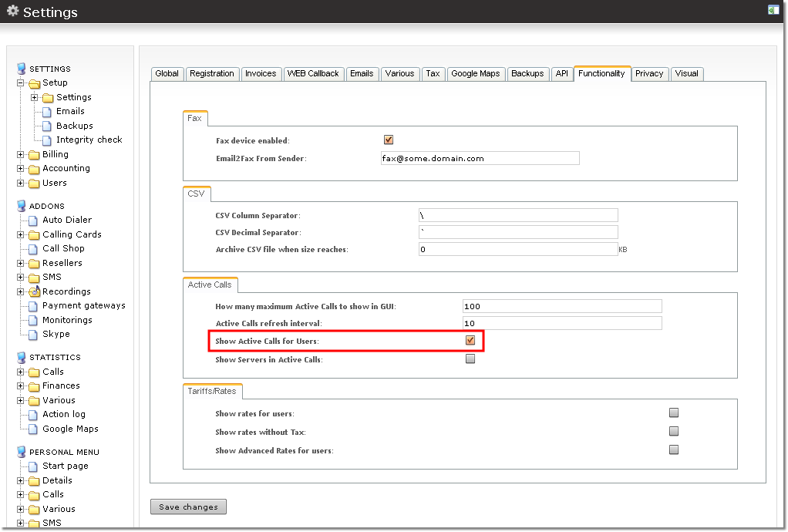Click the Skype page icon in sidebar
This screenshot has height=532, width=788.
point(34,335)
